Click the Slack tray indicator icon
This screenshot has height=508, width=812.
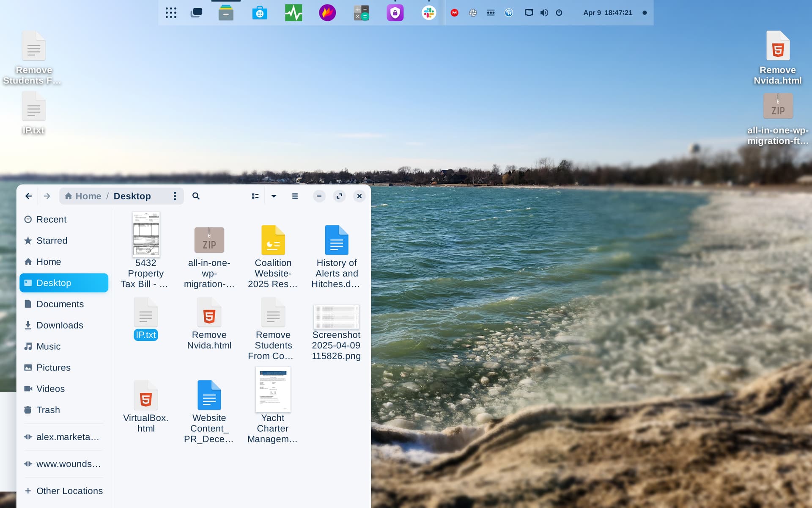(x=473, y=13)
